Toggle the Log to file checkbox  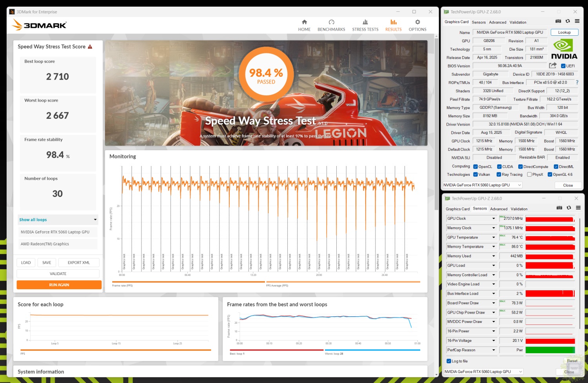(x=449, y=361)
